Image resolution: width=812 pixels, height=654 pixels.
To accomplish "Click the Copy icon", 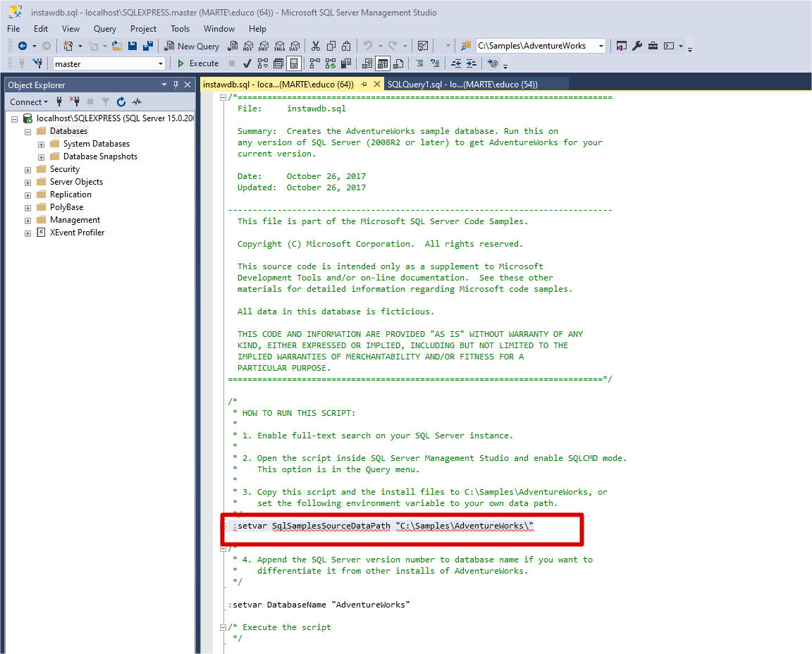I will 331,46.
